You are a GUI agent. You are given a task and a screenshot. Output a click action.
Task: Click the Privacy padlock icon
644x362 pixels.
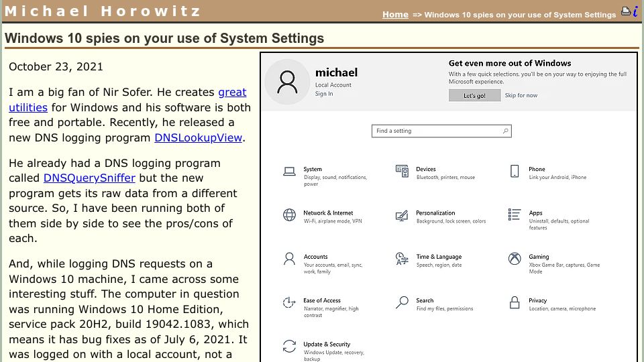tap(515, 302)
